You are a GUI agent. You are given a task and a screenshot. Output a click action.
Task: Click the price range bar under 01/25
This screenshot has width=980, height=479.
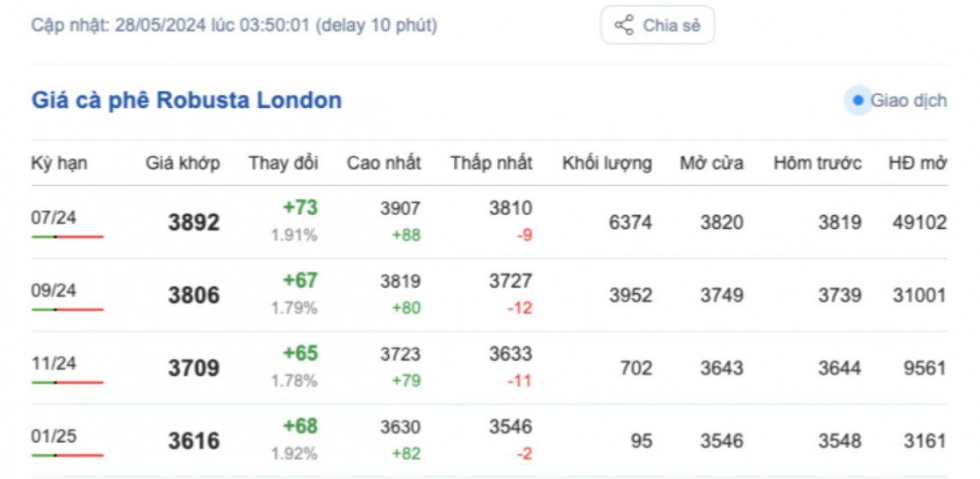pyautogui.click(x=68, y=454)
